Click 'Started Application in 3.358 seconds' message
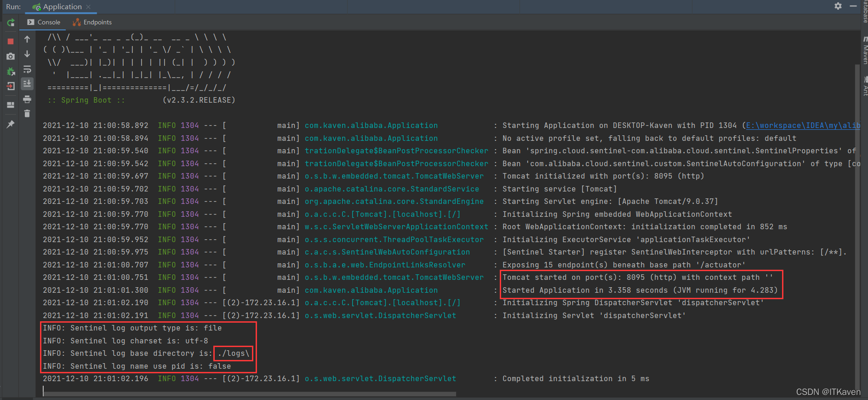 pos(640,290)
